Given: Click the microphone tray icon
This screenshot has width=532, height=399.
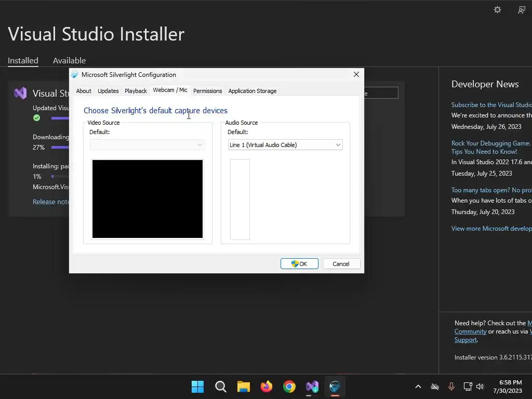Looking at the screenshot, I should [451, 387].
